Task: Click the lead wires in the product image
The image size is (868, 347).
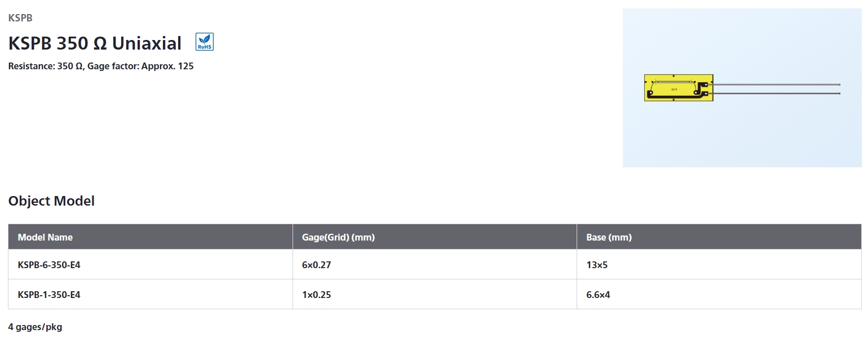Action: (777, 89)
